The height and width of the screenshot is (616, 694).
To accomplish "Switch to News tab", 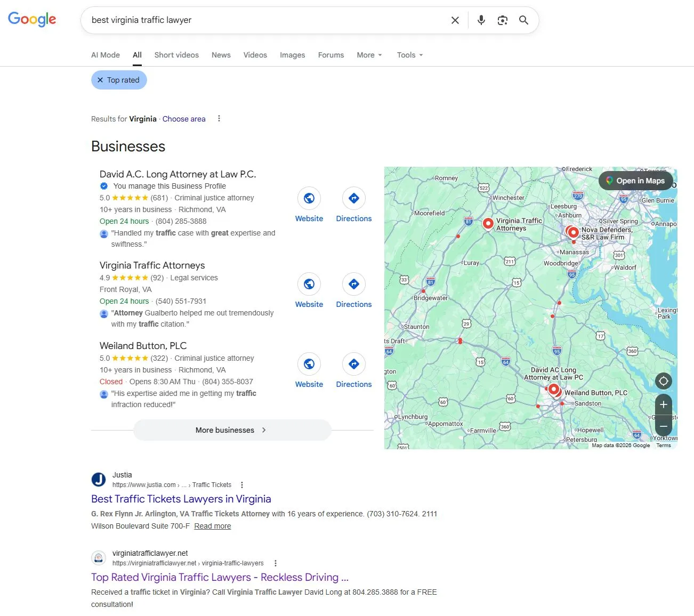I will point(221,55).
